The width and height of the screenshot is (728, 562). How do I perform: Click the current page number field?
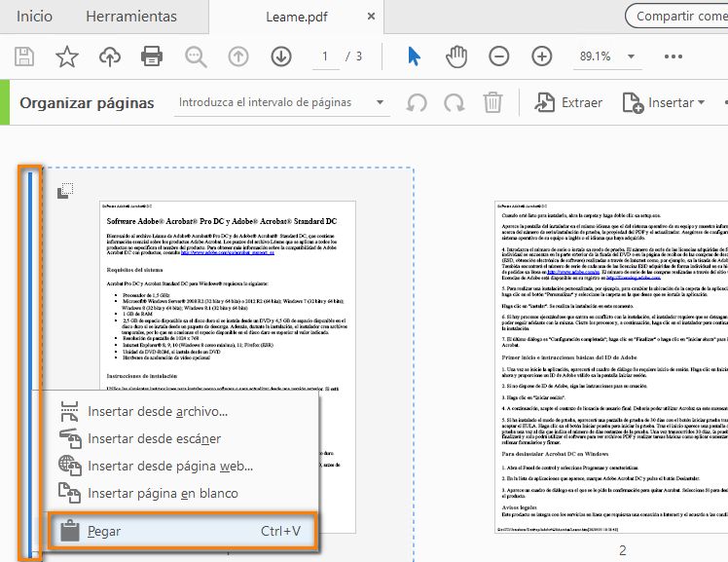click(325, 56)
